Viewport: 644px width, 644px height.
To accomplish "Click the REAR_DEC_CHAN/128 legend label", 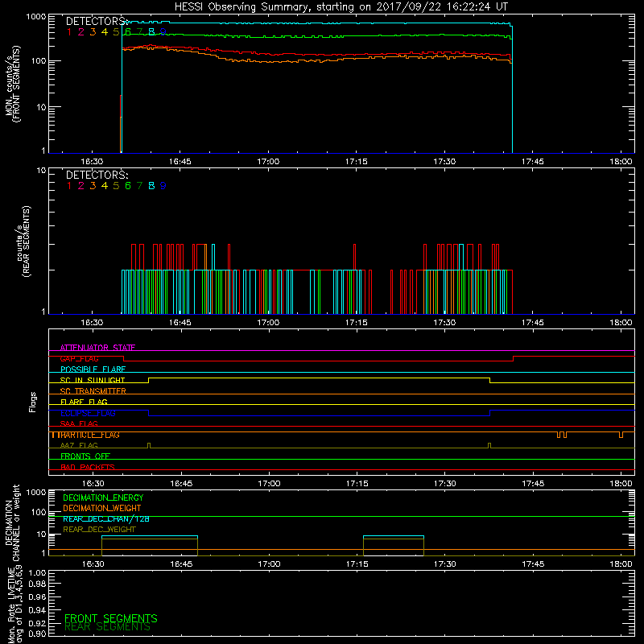I will coord(106,519).
